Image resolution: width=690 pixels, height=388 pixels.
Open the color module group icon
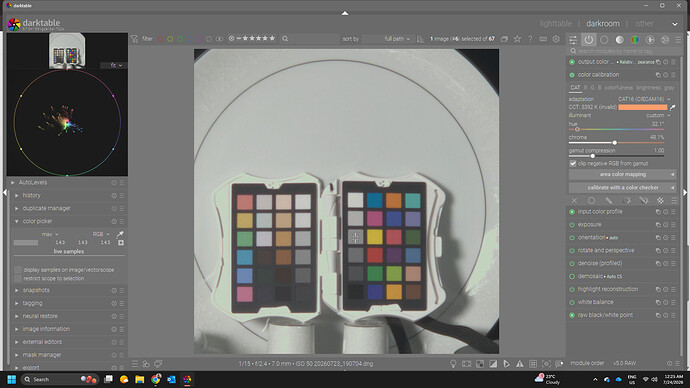[635, 40]
